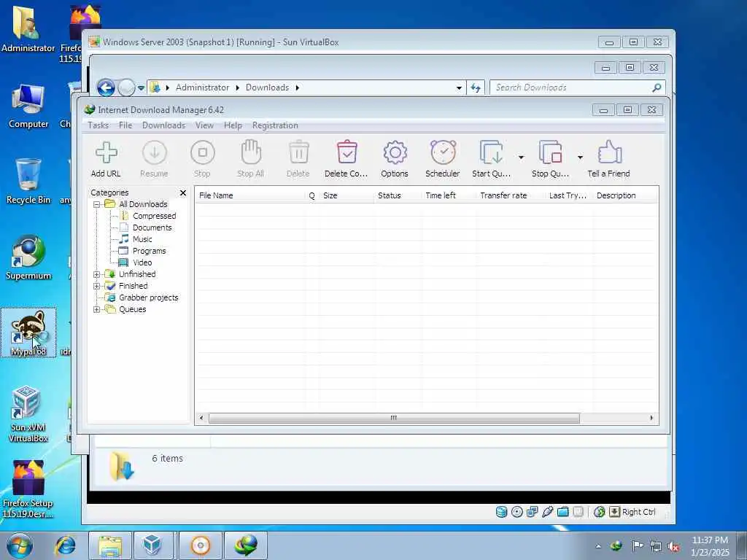This screenshot has width=747, height=560.
Task: Sort by File Name column header
Action: [x=249, y=195]
